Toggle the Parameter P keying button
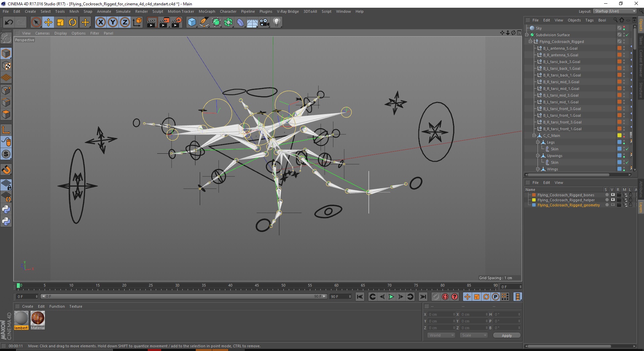644x351 pixels. [x=496, y=297]
